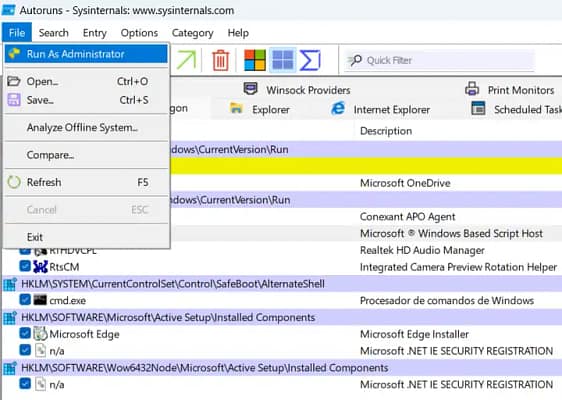562x400 pixels.
Task: Select Refresh in File menu
Action: click(x=86, y=182)
